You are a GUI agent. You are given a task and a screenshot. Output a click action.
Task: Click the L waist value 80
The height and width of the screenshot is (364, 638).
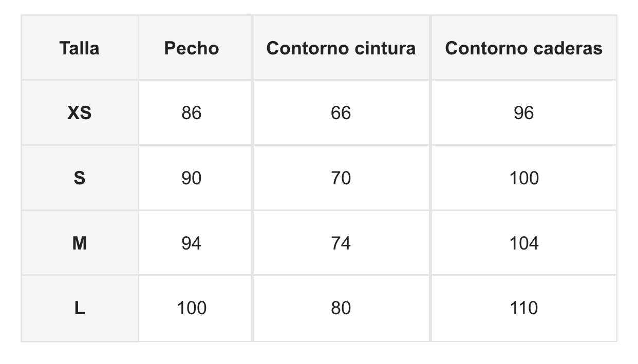(341, 308)
